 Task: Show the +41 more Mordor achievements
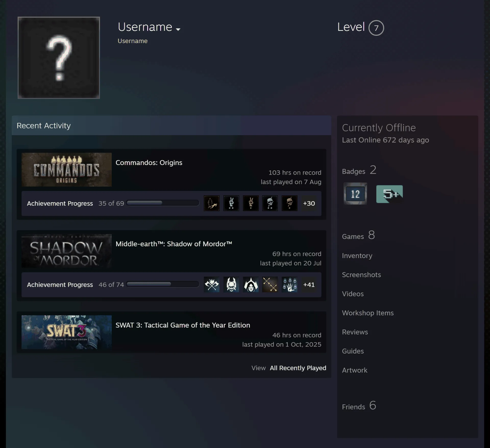tap(309, 285)
